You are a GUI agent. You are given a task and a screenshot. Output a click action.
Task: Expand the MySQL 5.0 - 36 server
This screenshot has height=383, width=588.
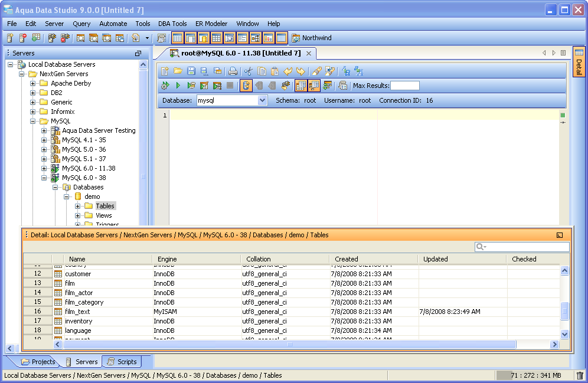[x=44, y=149]
